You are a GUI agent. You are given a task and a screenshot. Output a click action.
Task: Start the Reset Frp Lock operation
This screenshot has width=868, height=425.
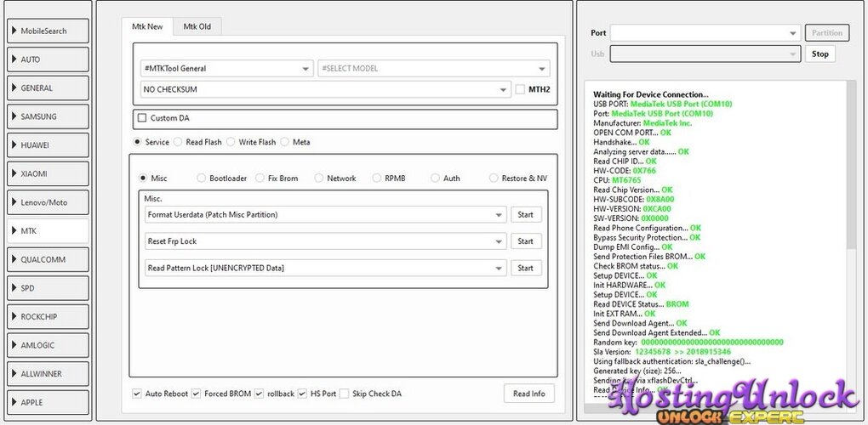(x=526, y=241)
